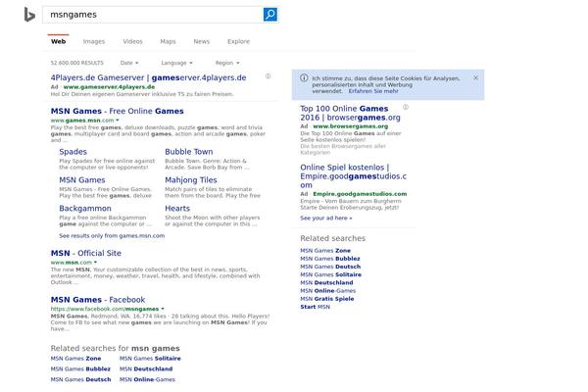The height and width of the screenshot is (392, 588).
Task: Click www.gameserver.4players.de ad URL
Action: tap(109, 86)
